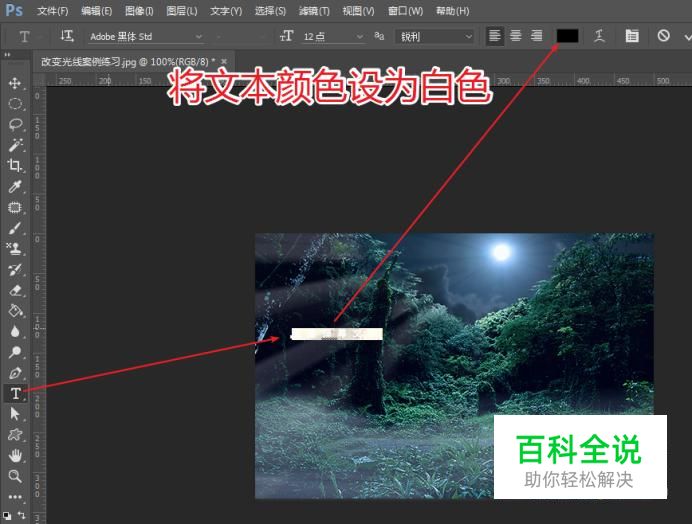The image size is (692, 524).
Task: Align text right
Action: [536, 36]
